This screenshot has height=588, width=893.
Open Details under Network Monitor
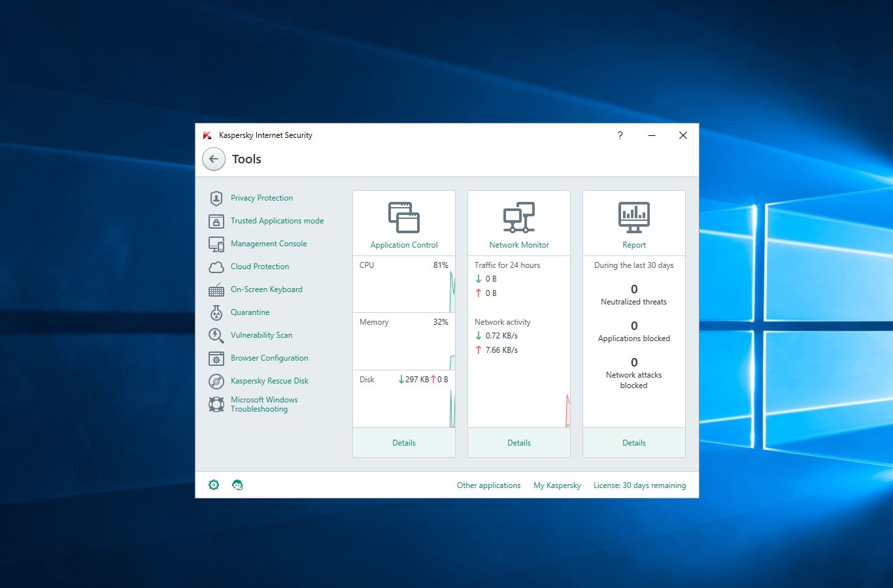[x=519, y=443]
